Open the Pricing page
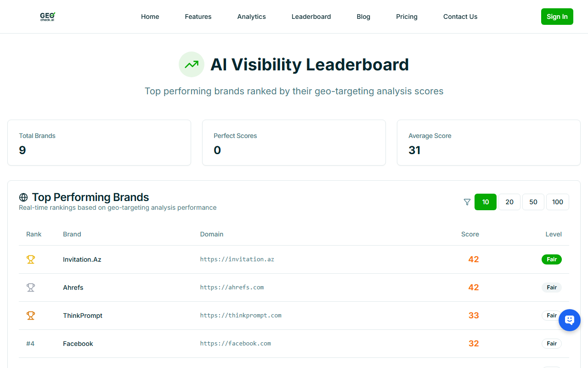Viewport: 588px width, 368px height. [407, 17]
